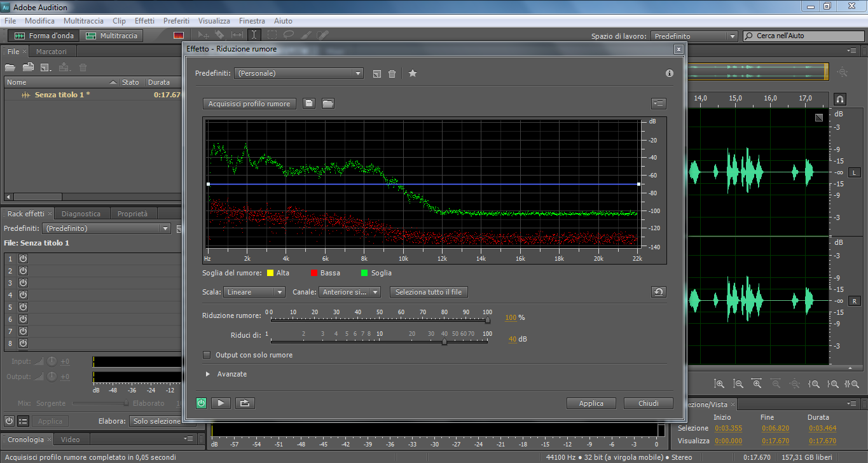The height and width of the screenshot is (463, 868).
Task: Toggle power for rack slot 7
Action: tap(23, 331)
